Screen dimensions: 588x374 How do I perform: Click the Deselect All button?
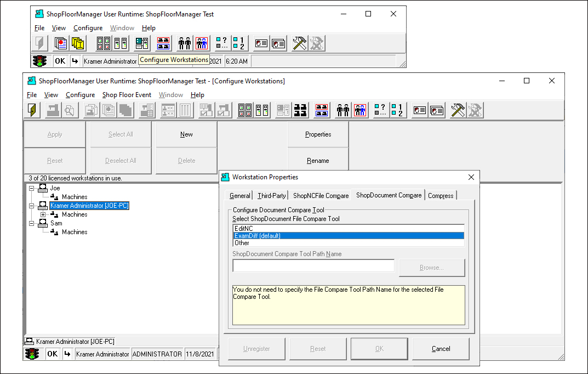click(121, 161)
